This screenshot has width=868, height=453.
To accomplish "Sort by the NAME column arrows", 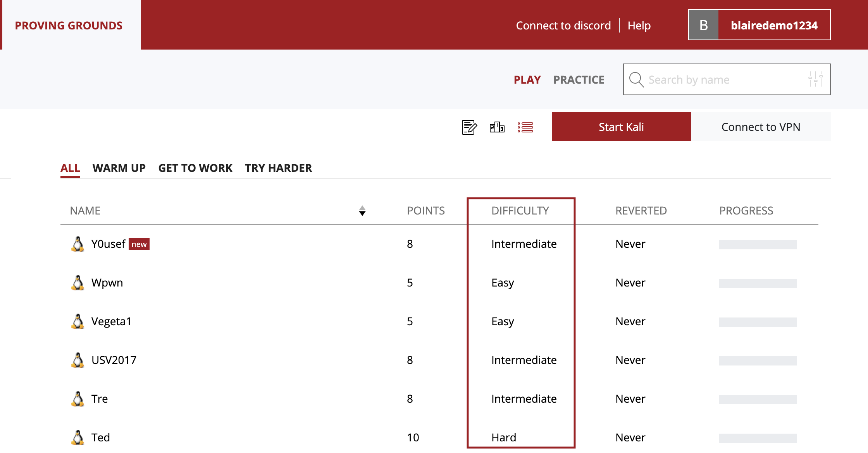I will click(x=362, y=211).
